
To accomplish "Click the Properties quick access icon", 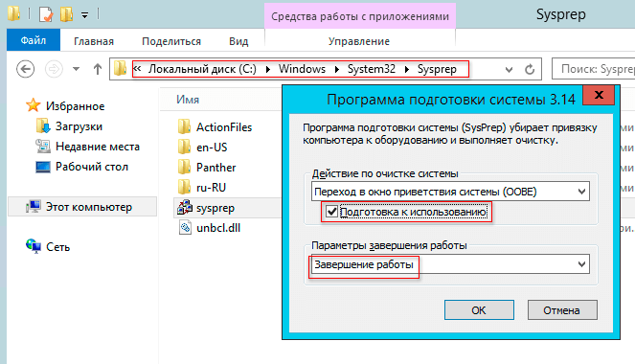I will pyautogui.click(x=46, y=15).
